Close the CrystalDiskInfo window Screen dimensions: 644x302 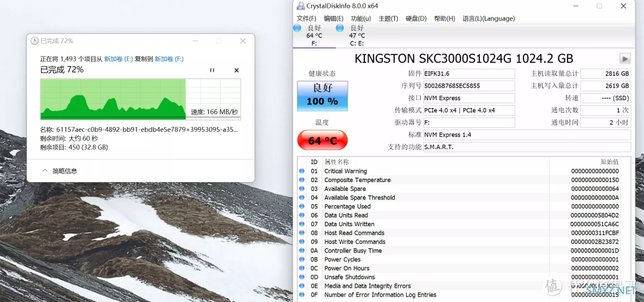(624, 6)
